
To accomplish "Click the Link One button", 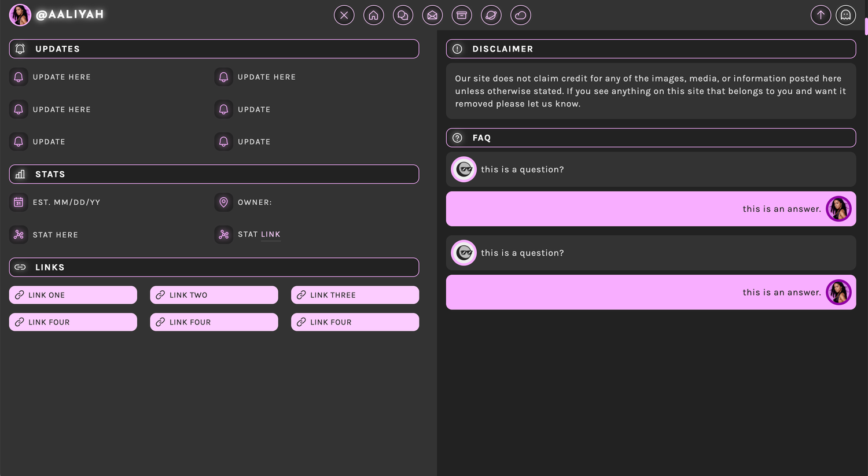I will (x=73, y=295).
